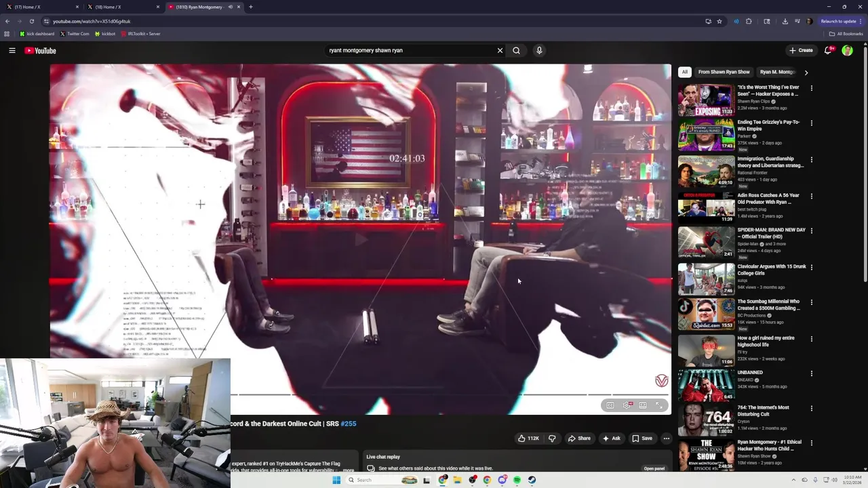Go back in browser history
This screenshot has height=488, width=868.
7,21
